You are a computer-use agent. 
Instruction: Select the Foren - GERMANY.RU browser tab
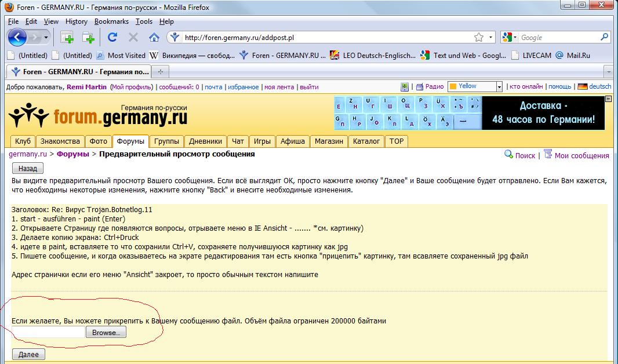coord(79,72)
